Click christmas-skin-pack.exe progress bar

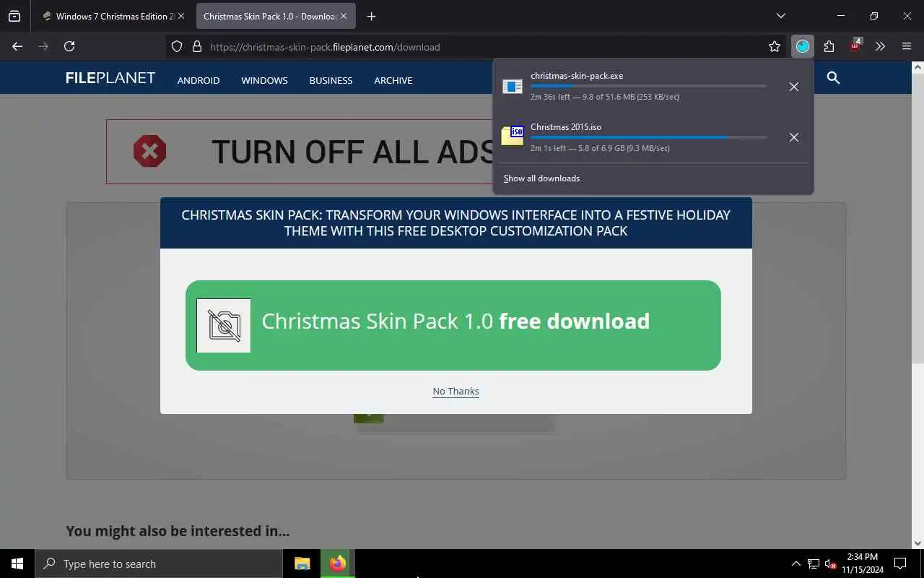click(648, 86)
